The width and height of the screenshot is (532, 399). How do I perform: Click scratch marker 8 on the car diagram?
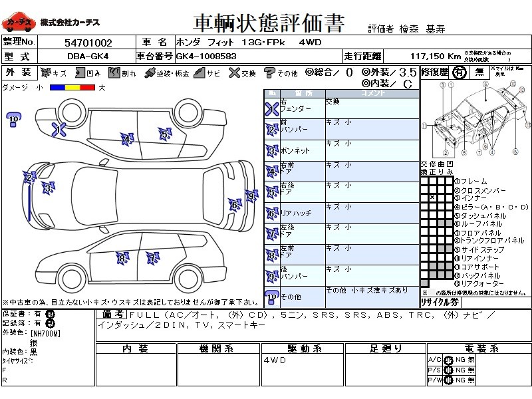(x=122, y=258)
